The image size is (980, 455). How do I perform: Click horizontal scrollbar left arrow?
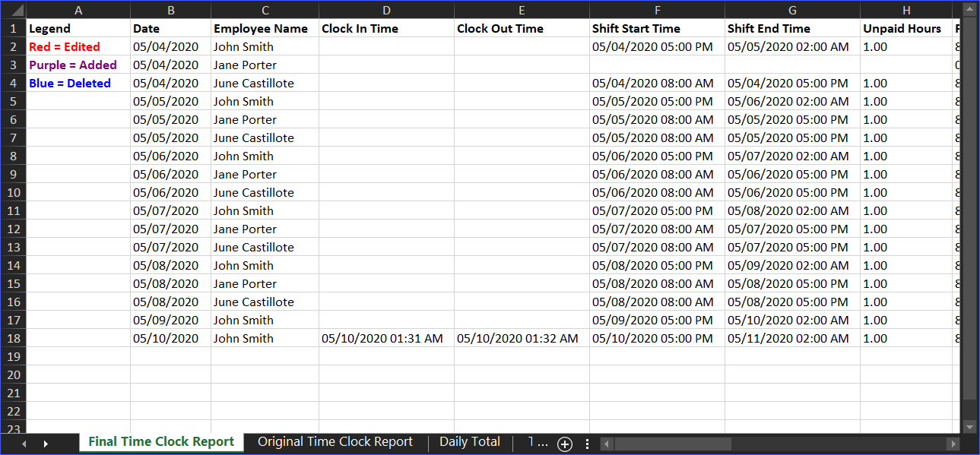point(607,444)
